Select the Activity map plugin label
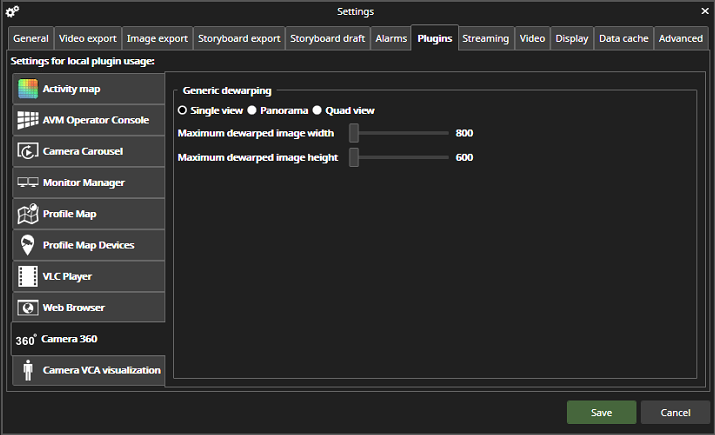 pyautogui.click(x=72, y=89)
